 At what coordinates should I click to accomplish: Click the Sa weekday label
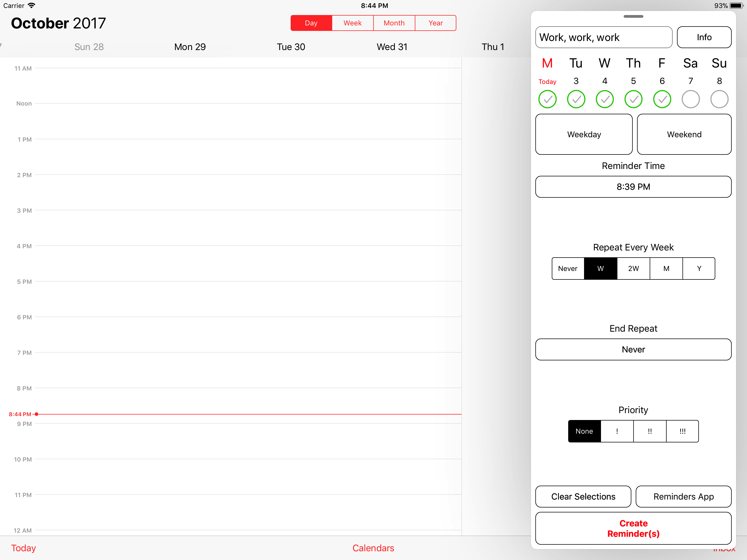[x=691, y=63]
